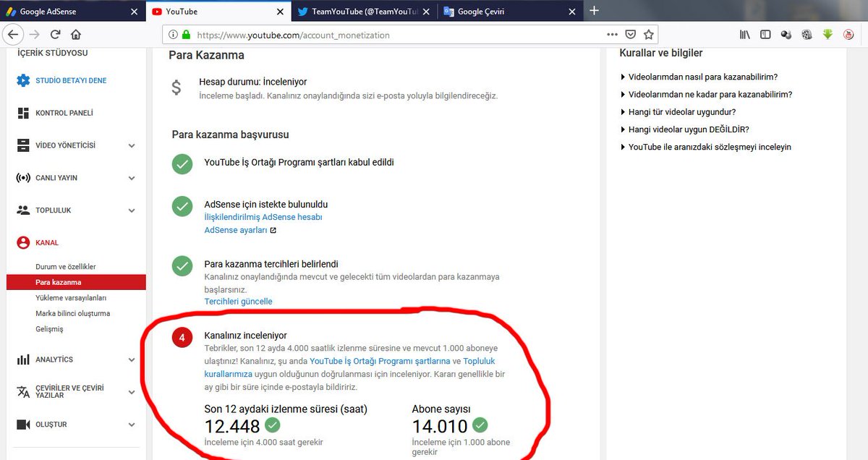Expand the Topluluk section chevron
This screenshot has height=460, width=868.
(x=132, y=210)
